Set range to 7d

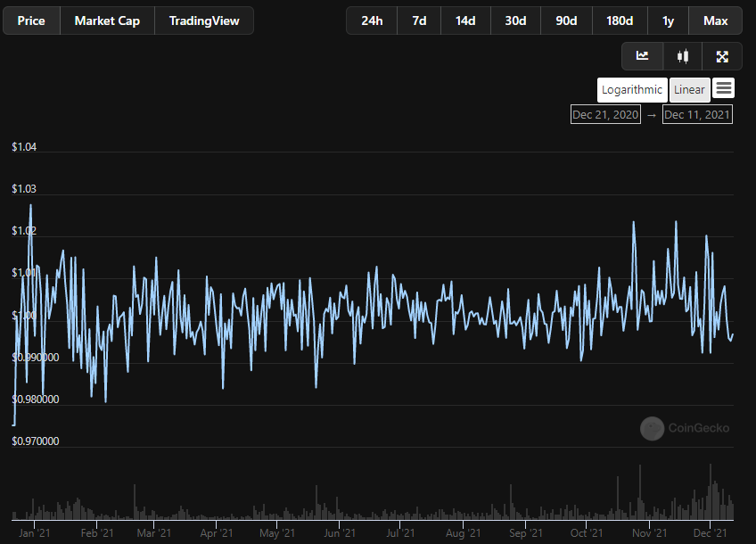pos(419,21)
